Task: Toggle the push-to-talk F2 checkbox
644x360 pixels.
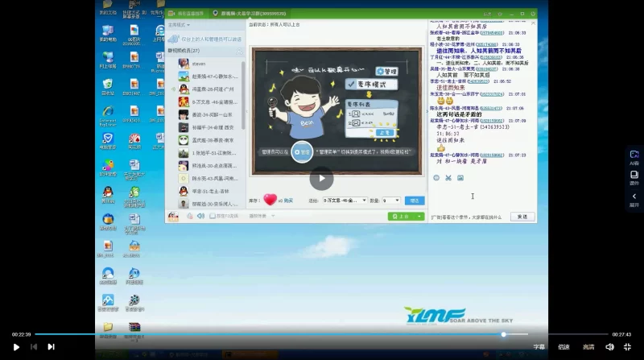Action: tap(212, 216)
